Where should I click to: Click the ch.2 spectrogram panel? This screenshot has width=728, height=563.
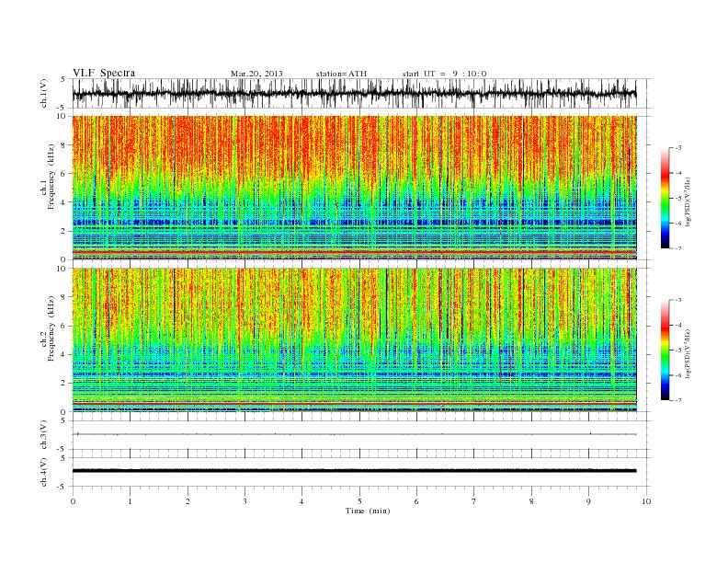(354, 340)
